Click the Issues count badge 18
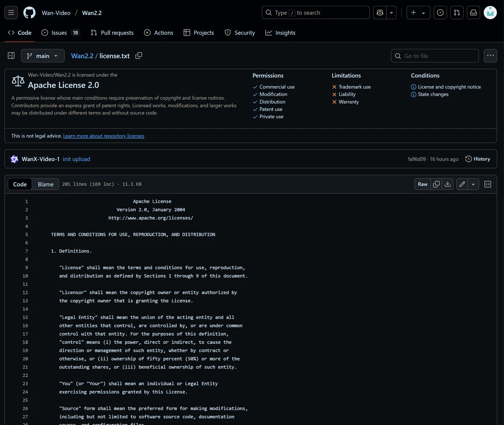Image resolution: width=504 pixels, height=425 pixels. pyautogui.click(x=76, y=33)
